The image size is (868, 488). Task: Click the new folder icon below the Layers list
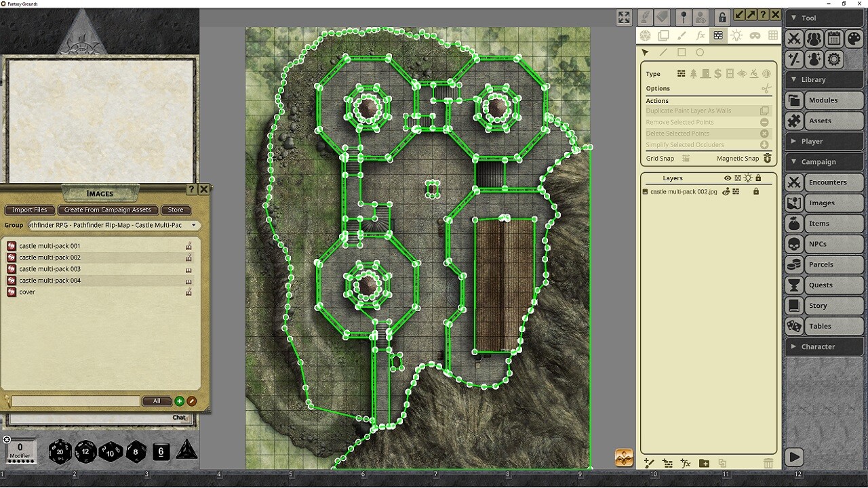pyautogui.click(x=703, y=463)
